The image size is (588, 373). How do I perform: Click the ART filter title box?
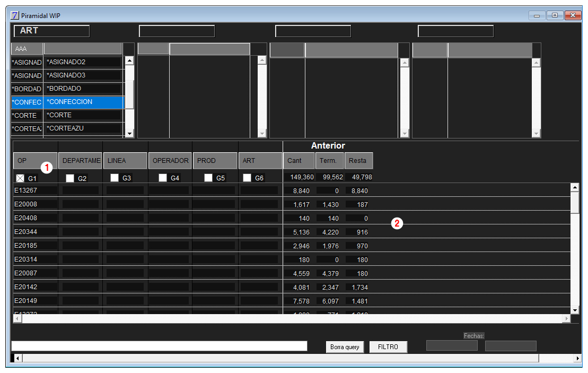52,31
